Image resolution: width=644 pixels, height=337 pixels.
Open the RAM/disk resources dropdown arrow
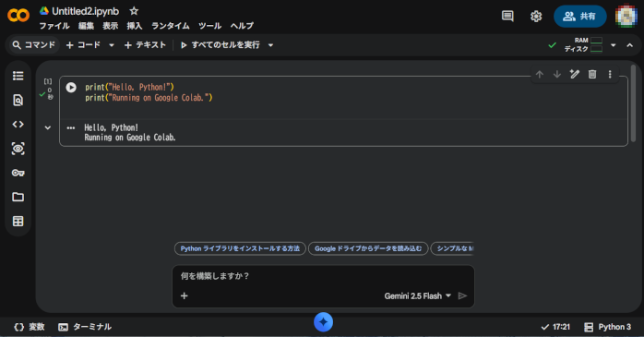tap(614, 45)
